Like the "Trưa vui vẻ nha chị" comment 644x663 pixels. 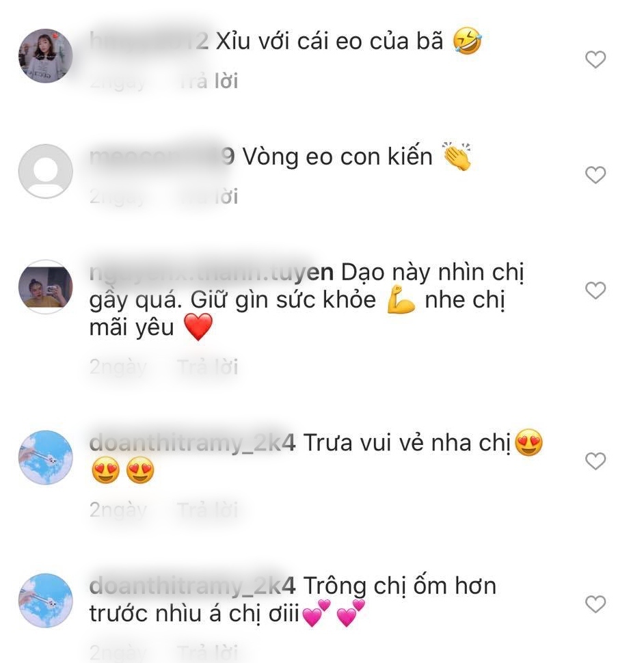[595, 461]
